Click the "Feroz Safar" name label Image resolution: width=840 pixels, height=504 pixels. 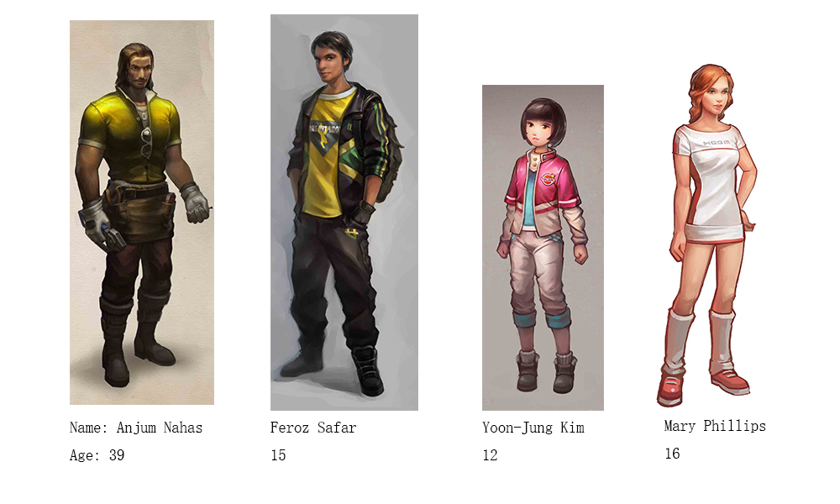coord(312,428)
